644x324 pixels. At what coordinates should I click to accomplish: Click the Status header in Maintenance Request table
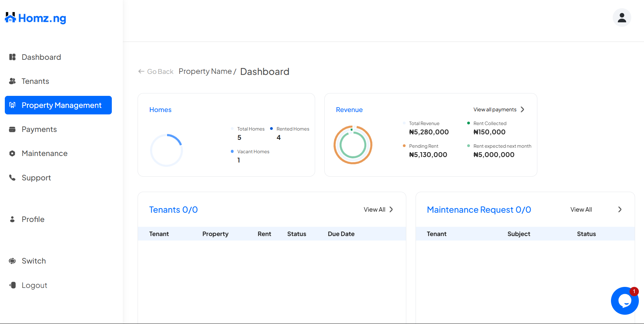(x=586, y=234)
